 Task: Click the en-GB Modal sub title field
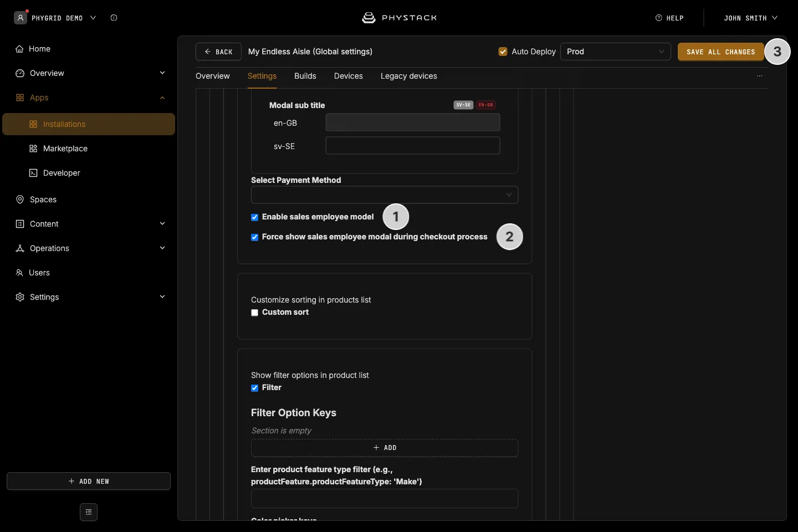tap(413, 122)
